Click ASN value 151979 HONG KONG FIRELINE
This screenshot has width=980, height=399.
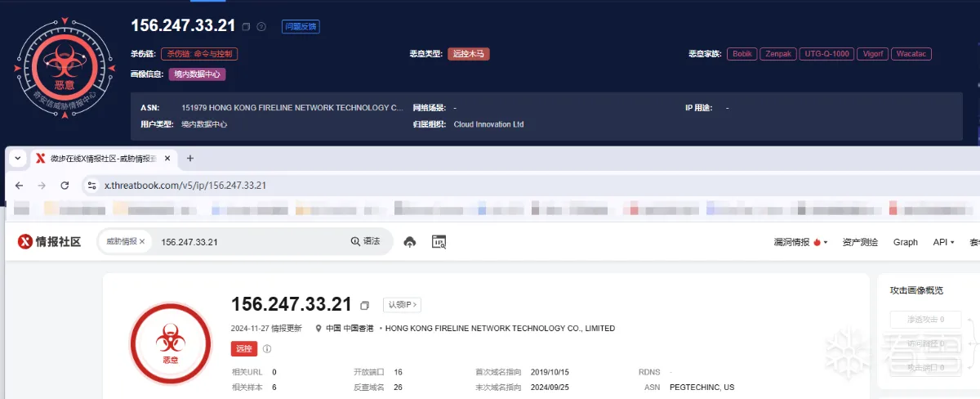292,107
